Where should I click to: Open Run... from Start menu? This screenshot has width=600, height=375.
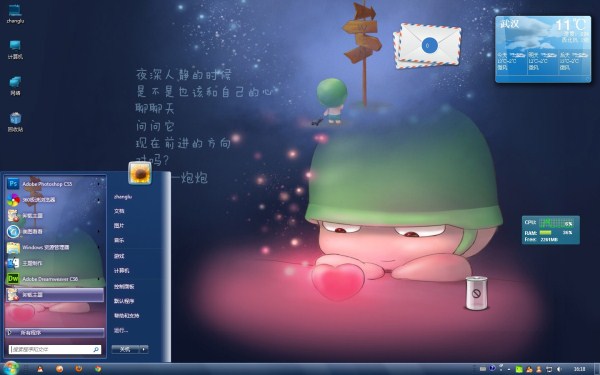(x=121, y=330)
